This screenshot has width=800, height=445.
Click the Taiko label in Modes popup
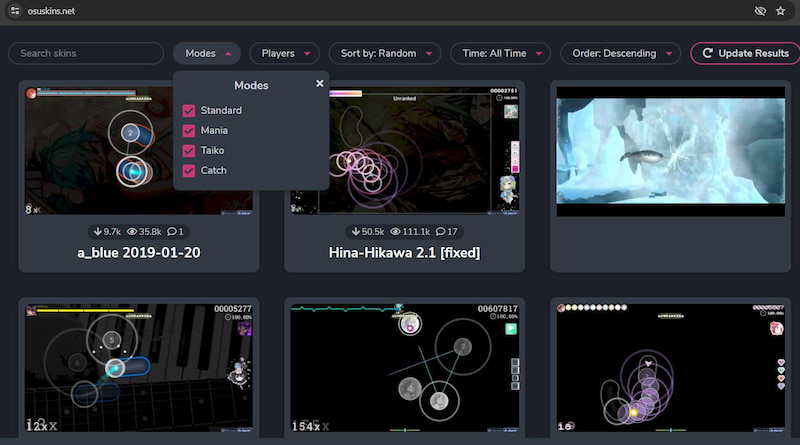click(x=212, y=151)
